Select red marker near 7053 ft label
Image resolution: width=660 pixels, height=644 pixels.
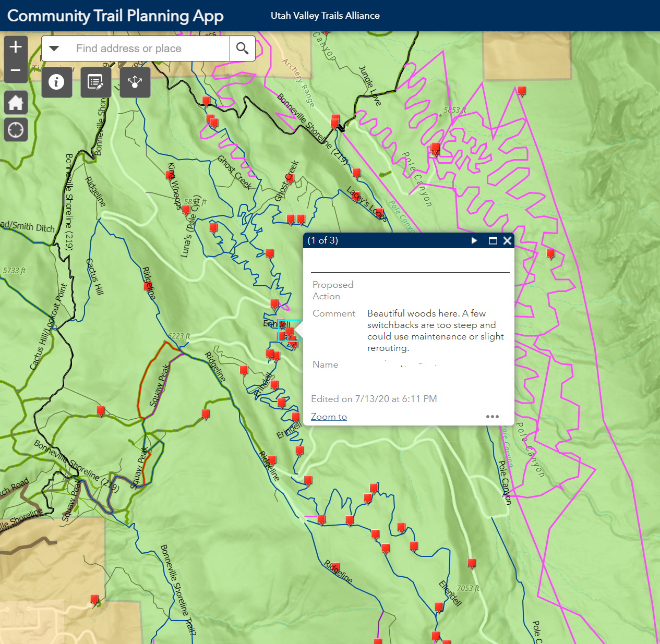point(472,563)
